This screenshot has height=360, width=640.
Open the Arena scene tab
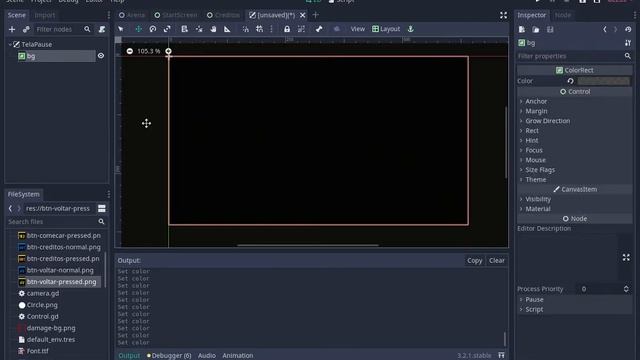coord(132,15)
